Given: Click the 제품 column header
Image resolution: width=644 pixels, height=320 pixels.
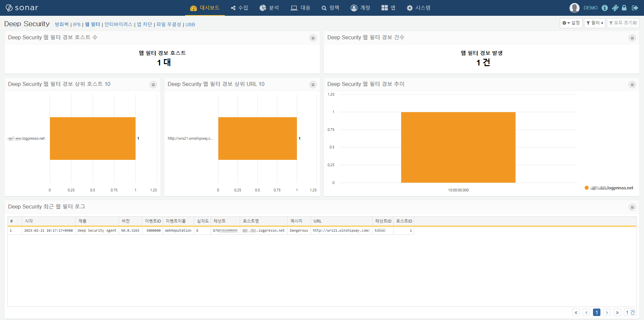Looking at the screenshot, I should tap(97, 221).
